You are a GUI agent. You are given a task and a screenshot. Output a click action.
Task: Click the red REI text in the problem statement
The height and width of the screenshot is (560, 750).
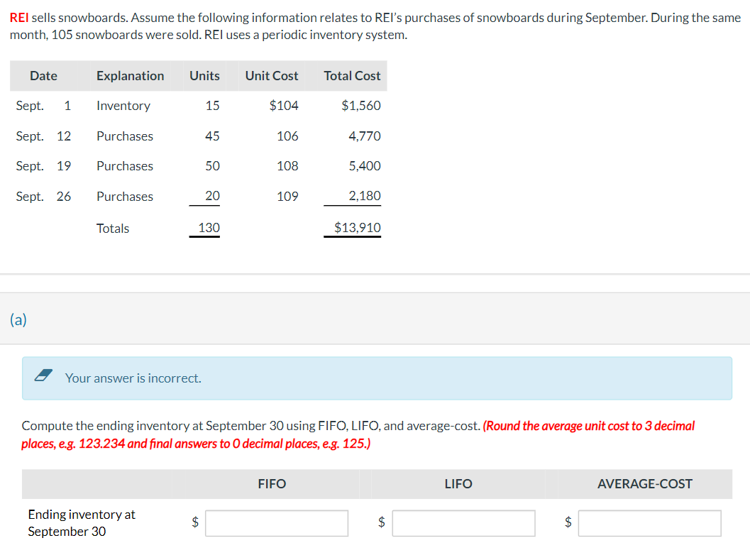click(x=19, y=18)
